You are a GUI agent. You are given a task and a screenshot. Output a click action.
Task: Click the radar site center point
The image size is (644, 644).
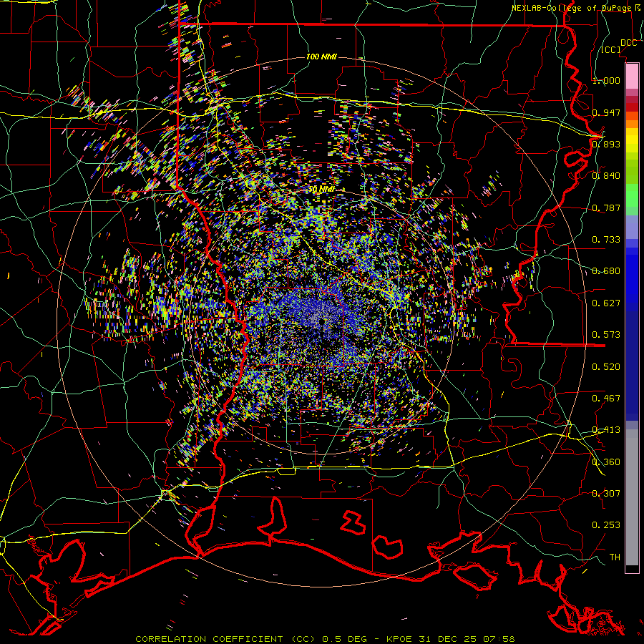[321, 321]
